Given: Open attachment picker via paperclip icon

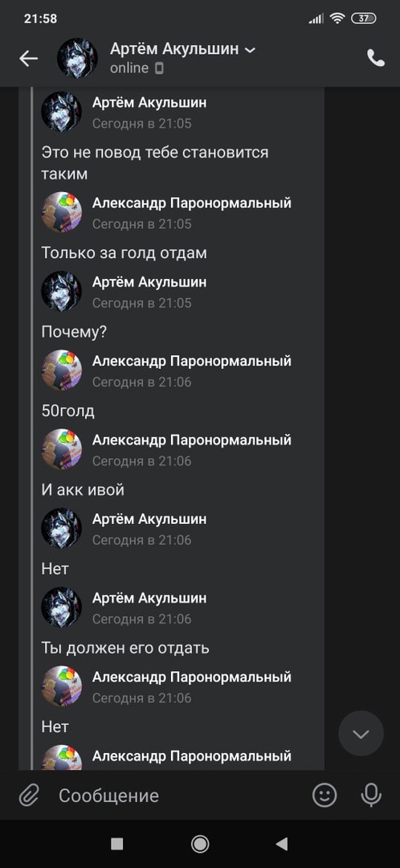Looking at the screenshot, I should tap(29, 796).
